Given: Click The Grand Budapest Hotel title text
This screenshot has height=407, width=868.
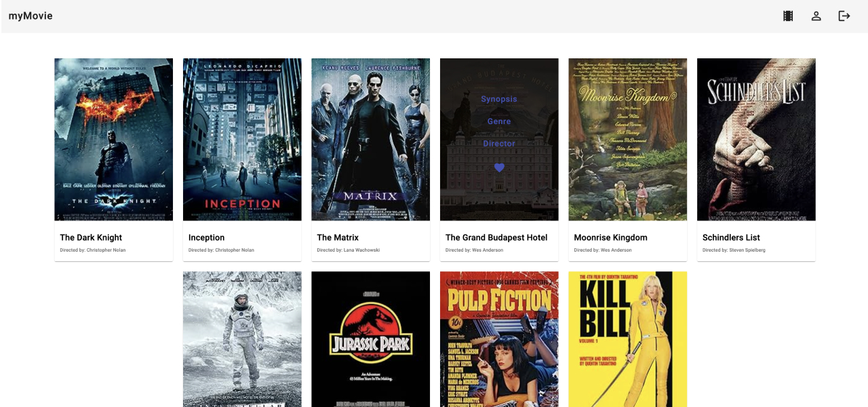Looking at the screenshot, I should tap(496, 237).
